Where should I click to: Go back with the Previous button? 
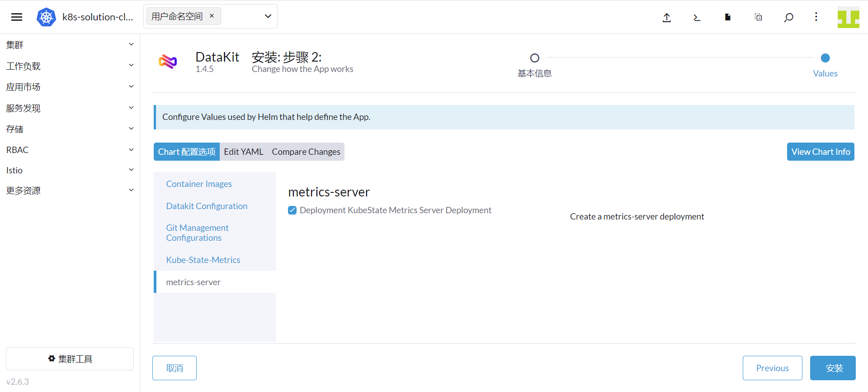pos(773,368)
